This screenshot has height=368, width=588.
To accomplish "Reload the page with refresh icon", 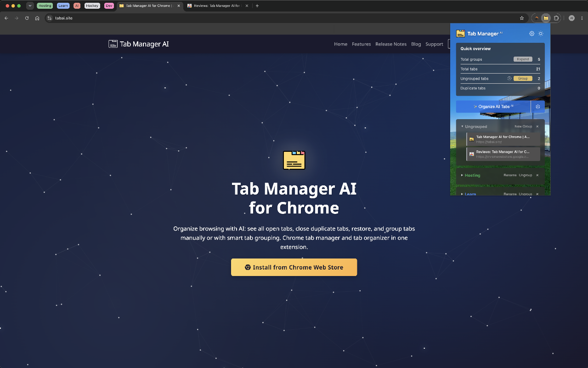I will point(27,18).
